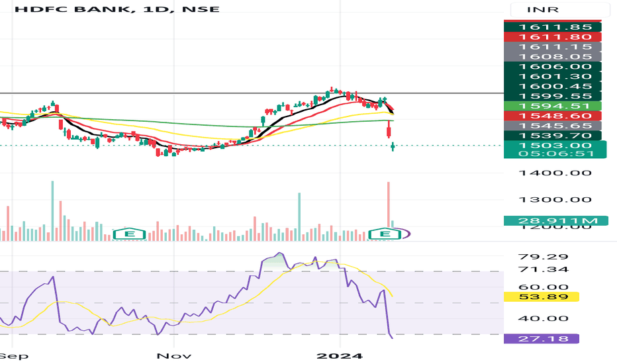The width and height of the screenshot is (617, 364).
Task: Click the earnings E marker near January 2024
Action: click(385, 234)
